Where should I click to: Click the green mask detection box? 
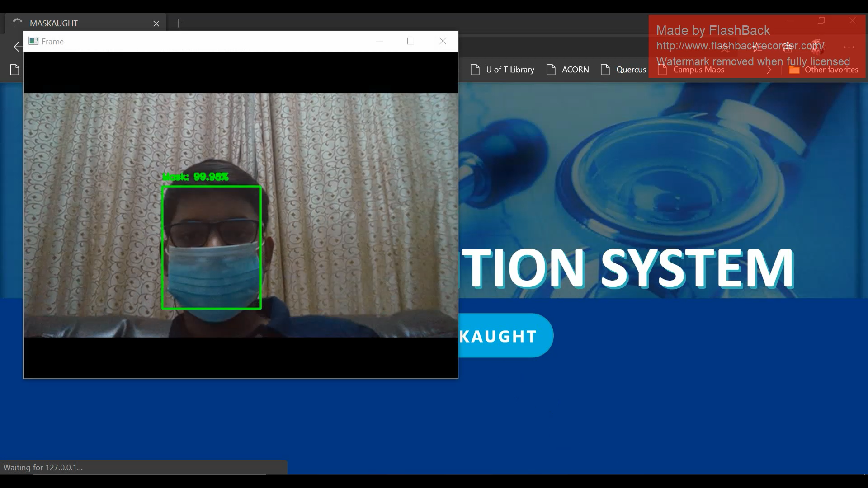click(x=212, y=248)
